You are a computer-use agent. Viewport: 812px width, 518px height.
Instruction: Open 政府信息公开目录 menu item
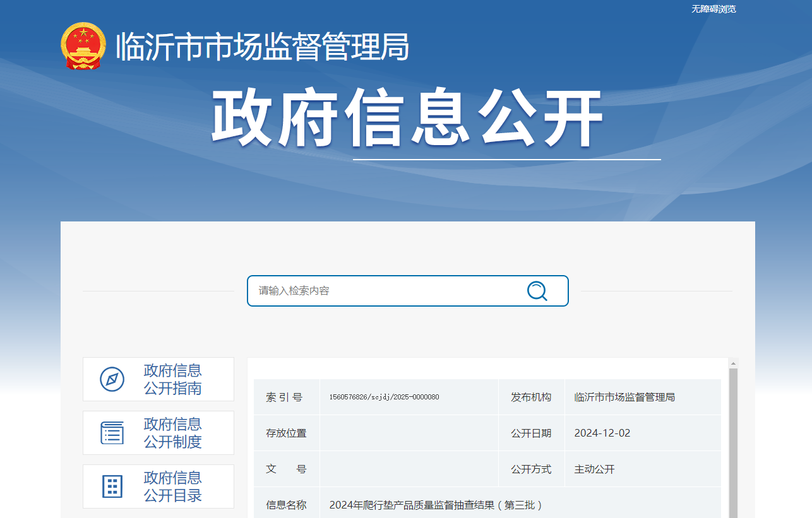pos(158,486)
